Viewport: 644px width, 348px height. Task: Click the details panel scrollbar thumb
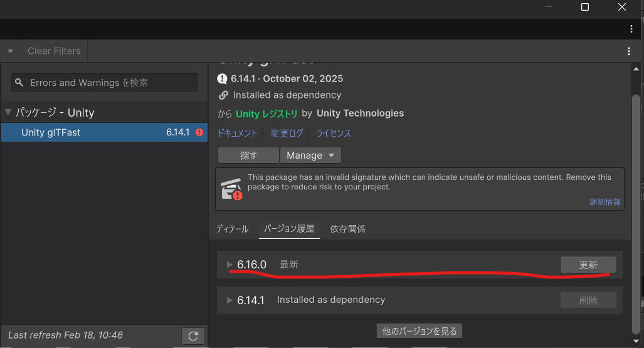(x=636, y=214)
